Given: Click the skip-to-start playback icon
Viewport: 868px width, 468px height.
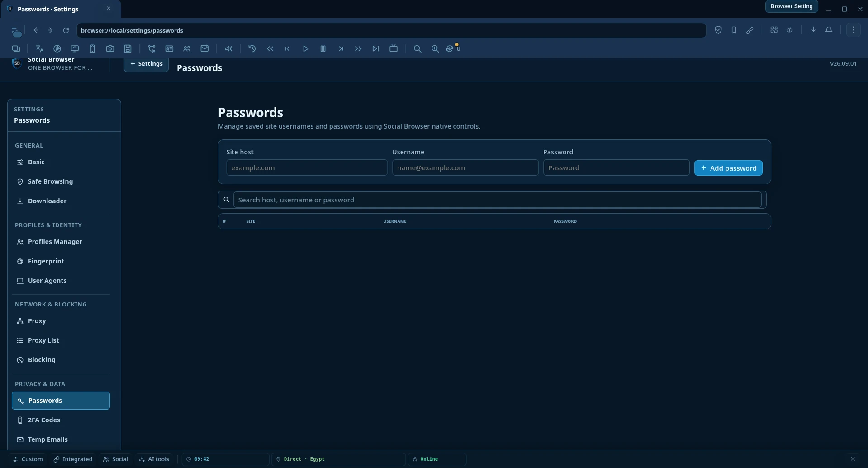Looking at the screenshot, I should 288,48.
